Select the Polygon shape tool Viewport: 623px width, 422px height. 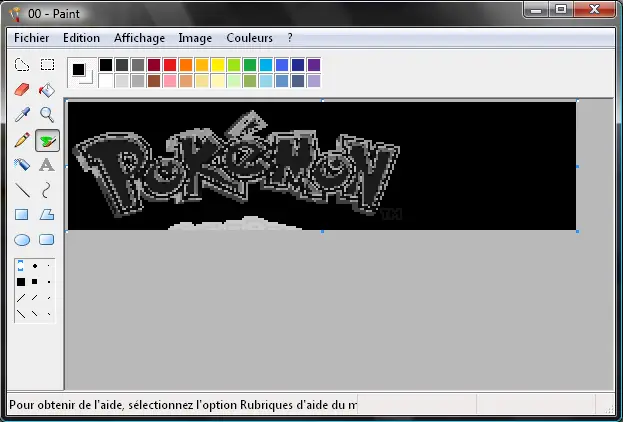coord(47,215)
